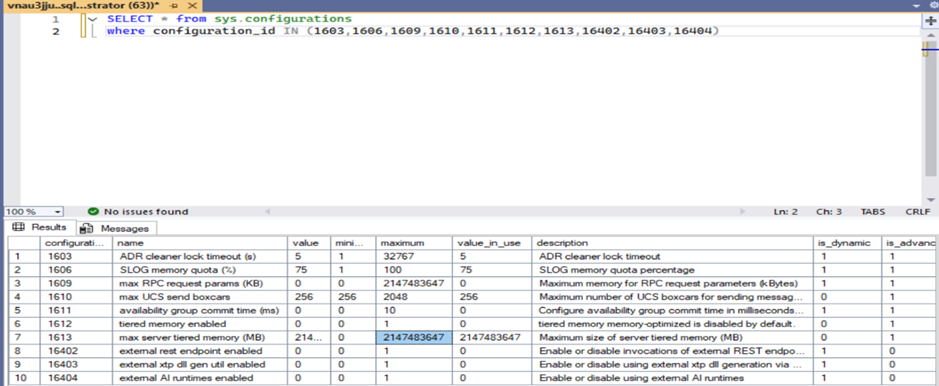Click the 2048 maximum cell
This screenshot has width=939, height=386.
[414, 297]
